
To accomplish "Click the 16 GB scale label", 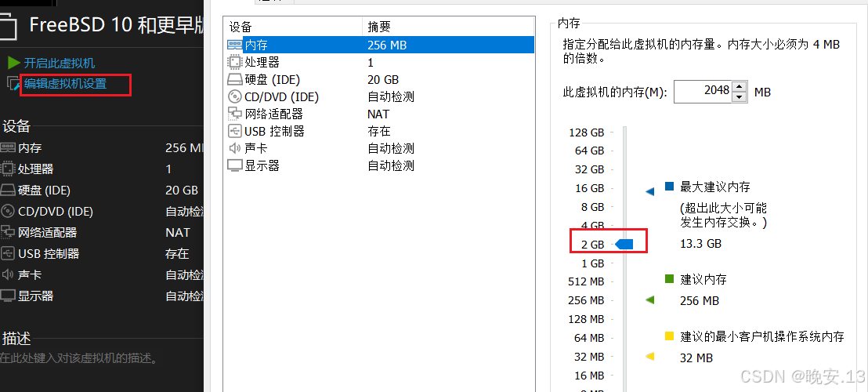I will pos(590,188).
